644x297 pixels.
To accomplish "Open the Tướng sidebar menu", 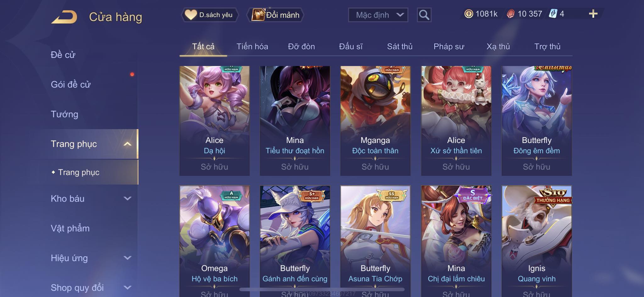I will (64, 114).
